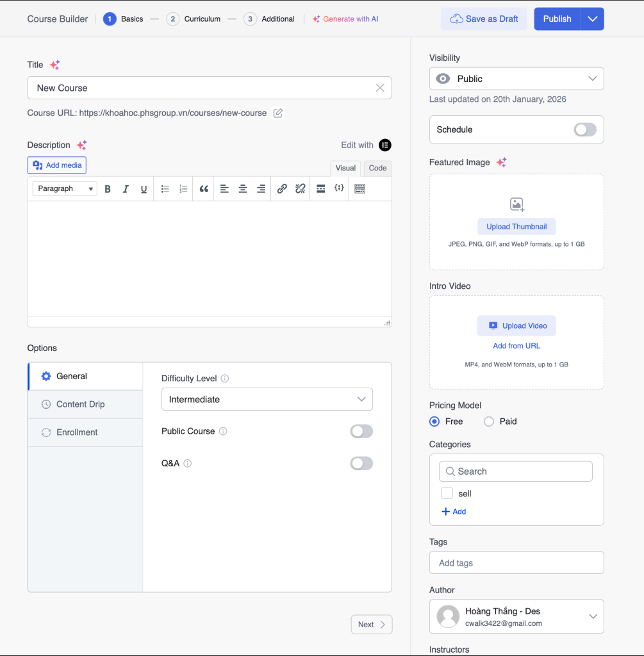Click the edit course URL pencil icon

click(278, 113)
